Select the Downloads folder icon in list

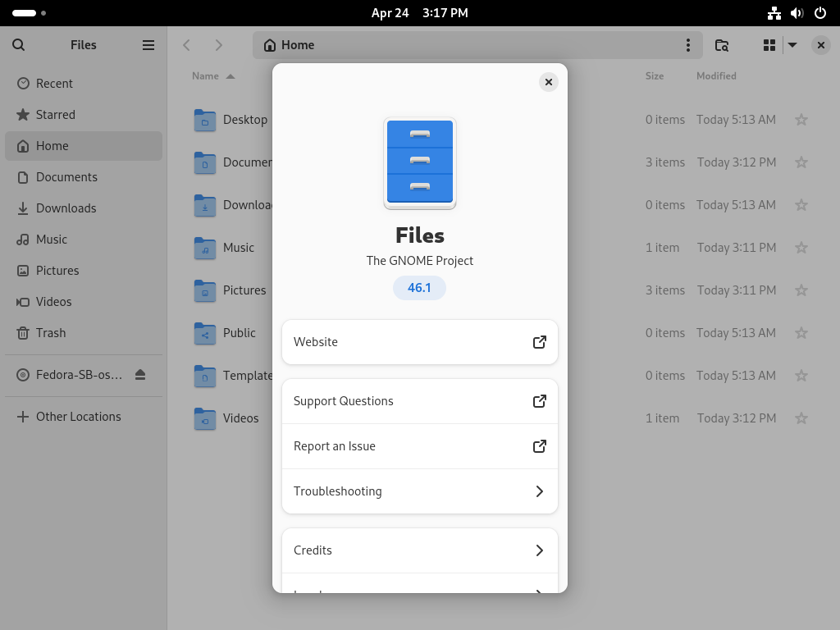(204, 205)
